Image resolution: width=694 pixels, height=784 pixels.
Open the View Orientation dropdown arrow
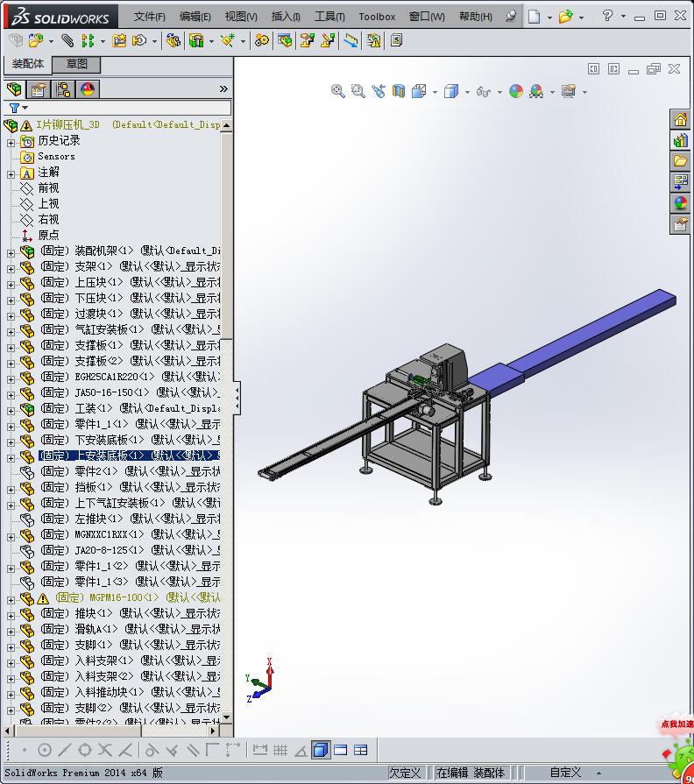tap(435, 92)
